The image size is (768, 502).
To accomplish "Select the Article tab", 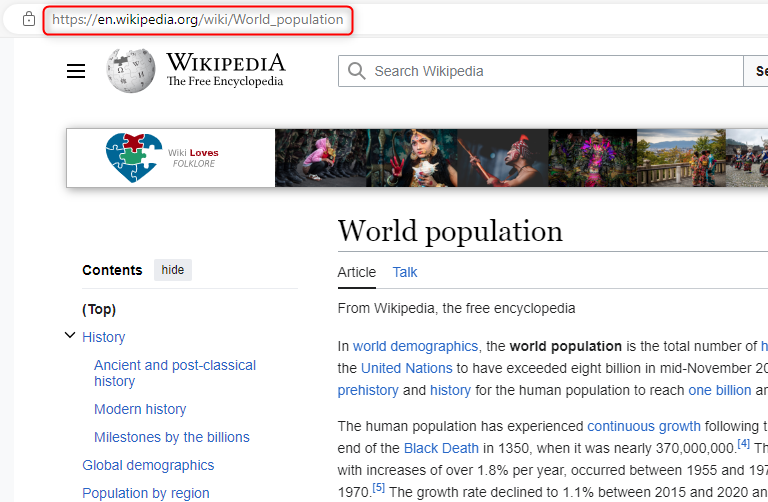I will tap(357, 272).
